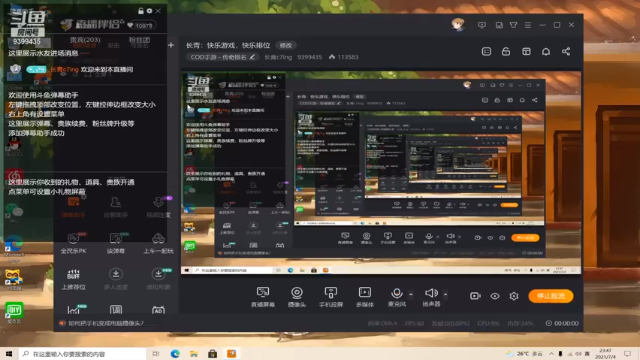
Task: Launch the 全民乐PK tool
Action: (73, 243)
